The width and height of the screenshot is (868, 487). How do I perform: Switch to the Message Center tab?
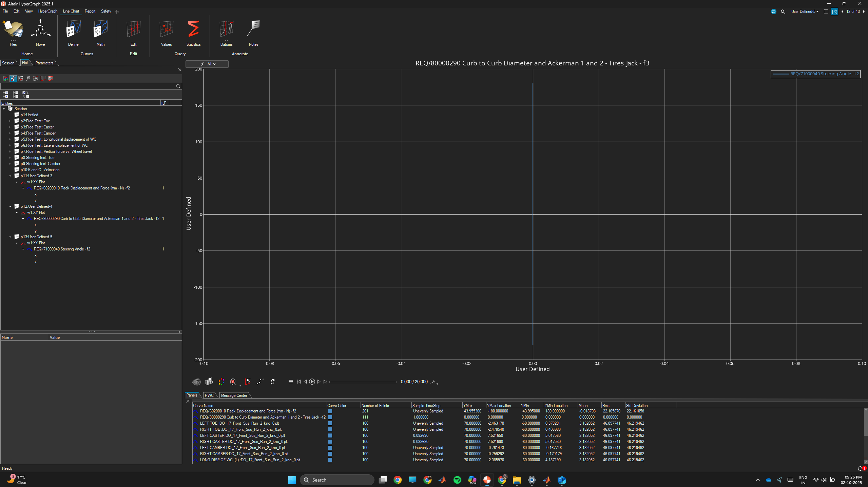(x=234, y=395)
